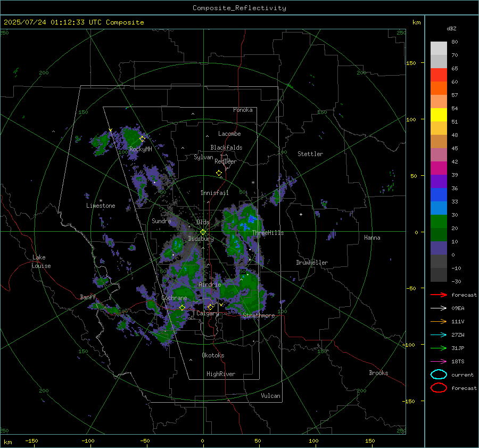479x448 pixels.
Task: Click the Lacombe city label
Action: (x=229, y=134)
